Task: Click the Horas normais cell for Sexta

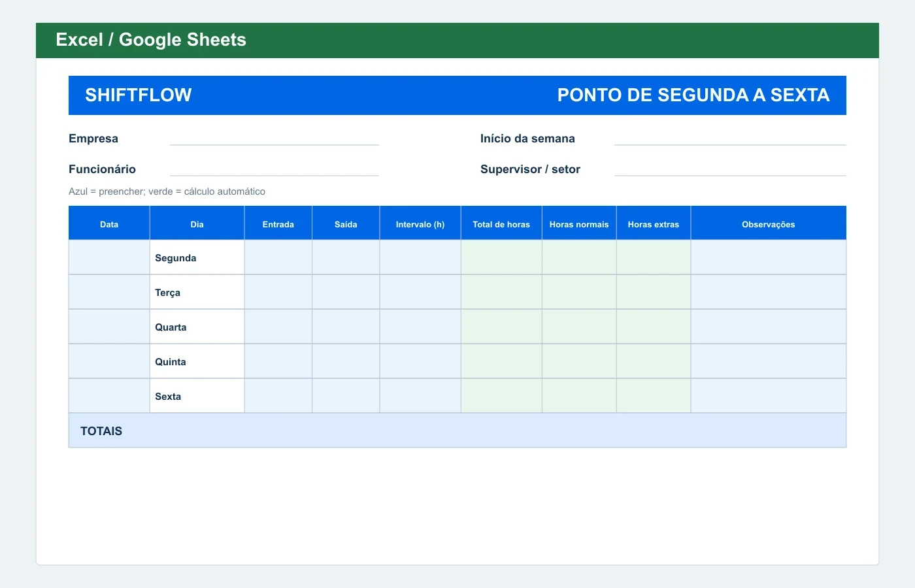Action: click(579, 396)
